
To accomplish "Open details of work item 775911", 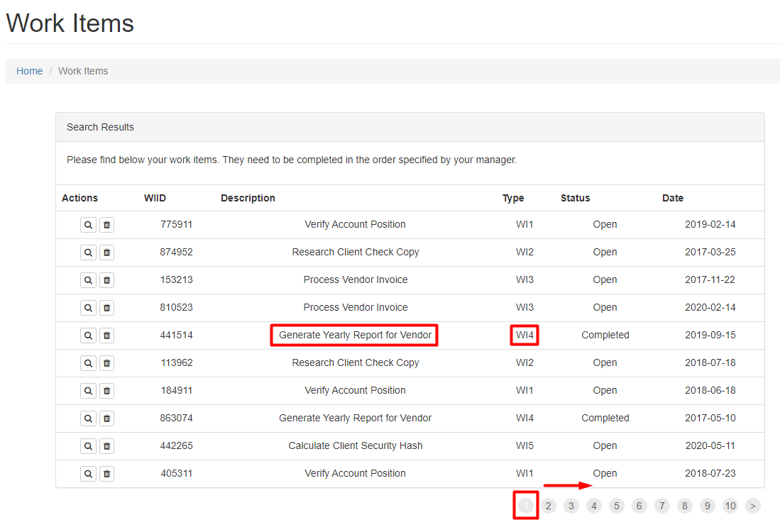I will 88,225.
